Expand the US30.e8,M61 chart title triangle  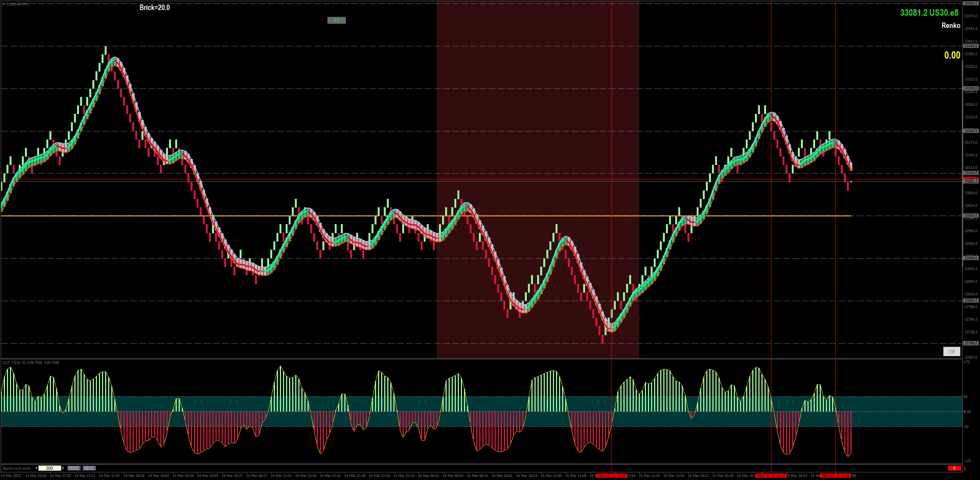4,4
